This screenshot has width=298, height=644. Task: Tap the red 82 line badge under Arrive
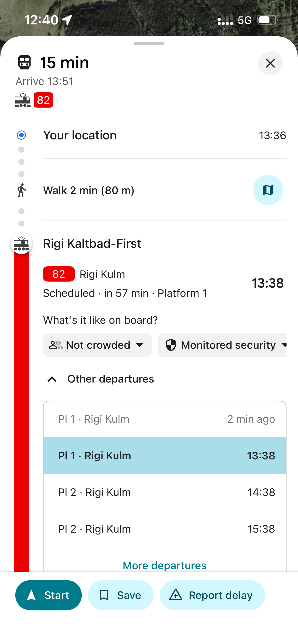click(43, 100)
